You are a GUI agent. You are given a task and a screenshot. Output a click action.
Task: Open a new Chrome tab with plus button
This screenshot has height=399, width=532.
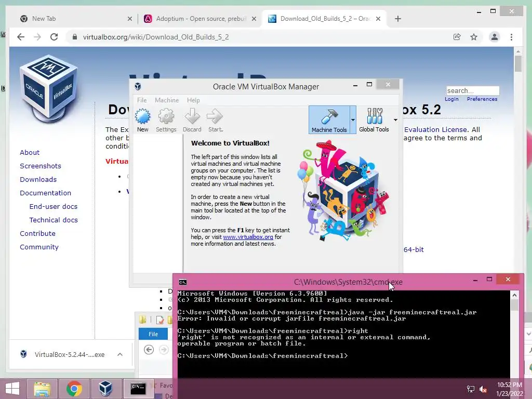(x=398, y=19)
